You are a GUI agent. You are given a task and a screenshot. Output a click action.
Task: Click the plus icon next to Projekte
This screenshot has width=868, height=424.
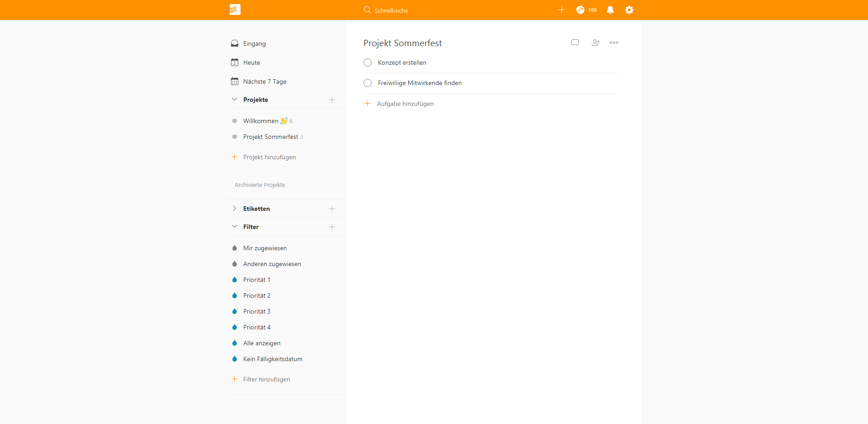pos(332,100)
